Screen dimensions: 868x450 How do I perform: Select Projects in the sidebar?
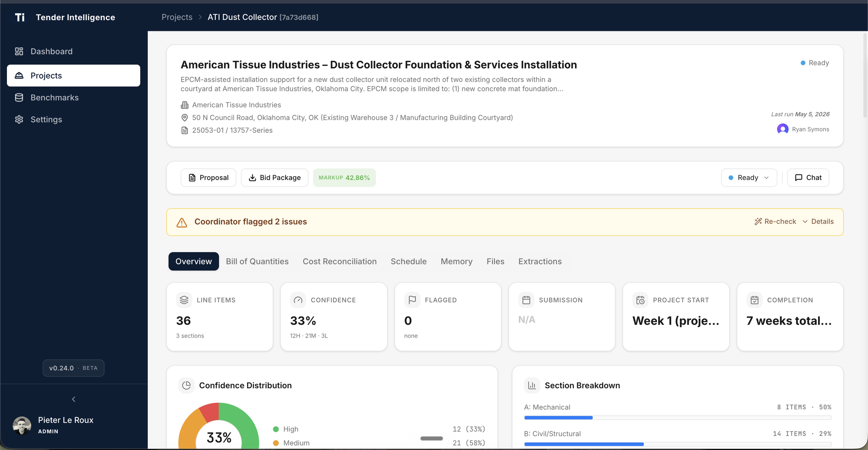73,76
